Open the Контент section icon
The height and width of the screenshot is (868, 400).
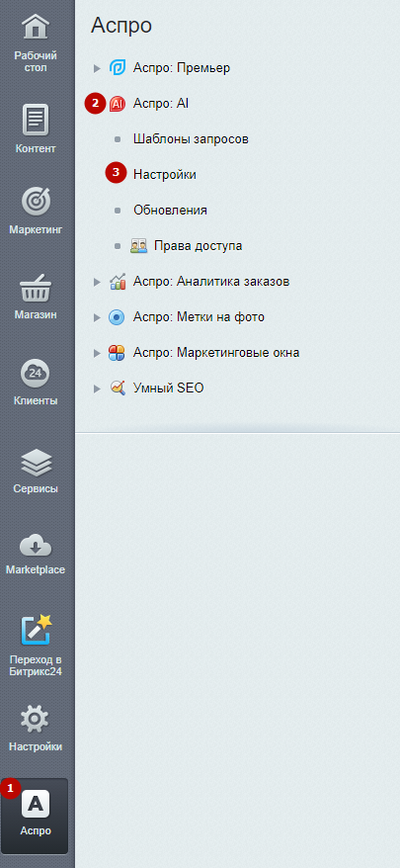(x=36, y=119)
